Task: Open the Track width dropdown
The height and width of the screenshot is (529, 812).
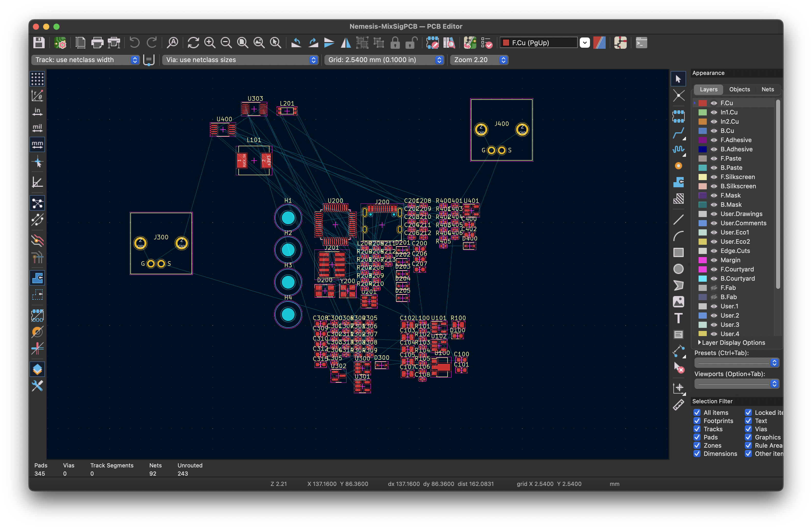Action: (x=85, y=60)
